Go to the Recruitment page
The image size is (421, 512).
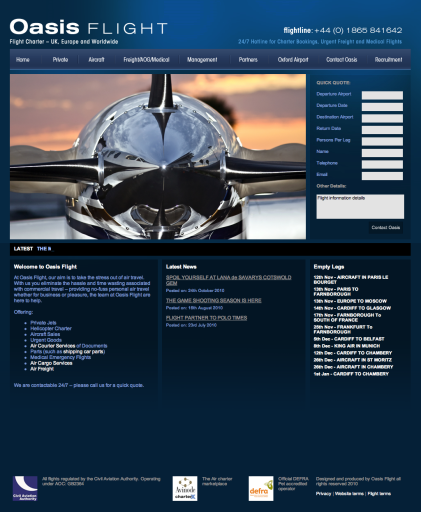point(388,60)
